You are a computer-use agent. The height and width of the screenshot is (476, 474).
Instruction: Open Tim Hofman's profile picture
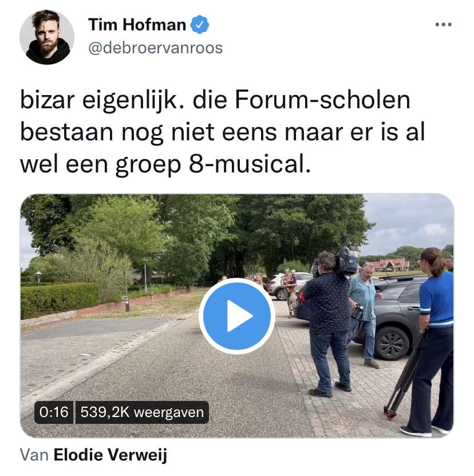coord(47,37)
